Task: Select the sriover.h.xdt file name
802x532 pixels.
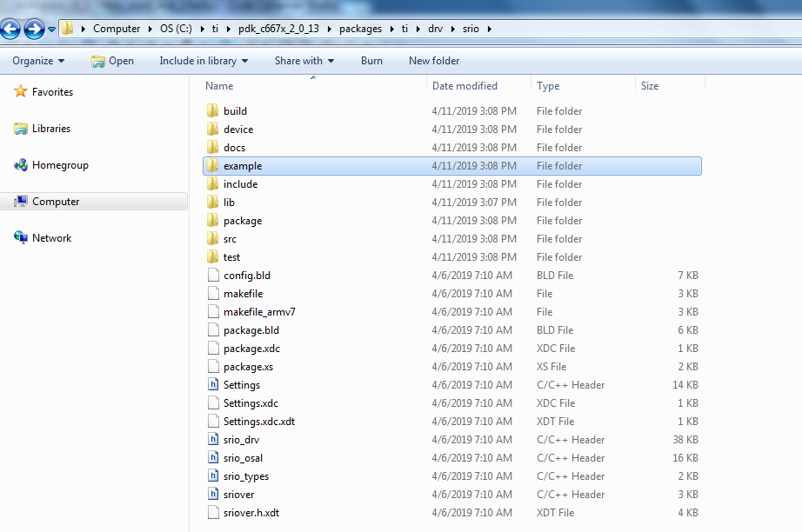Action: (251, 513)
